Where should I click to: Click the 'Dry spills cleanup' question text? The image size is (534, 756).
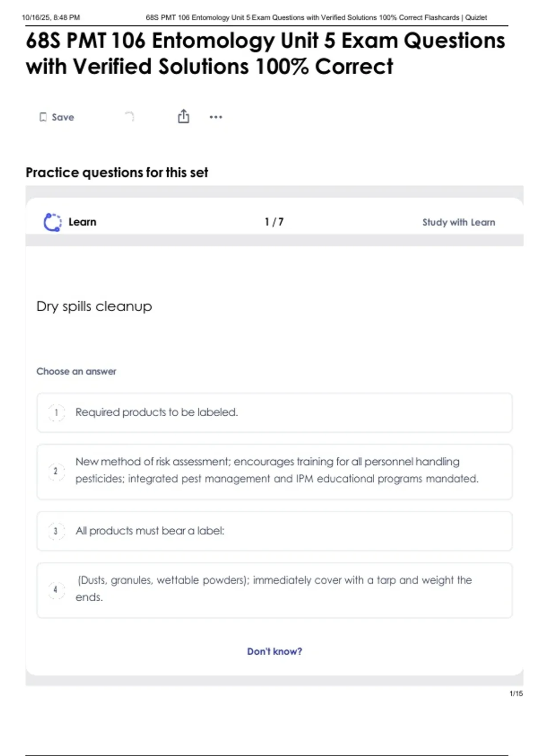94,306
